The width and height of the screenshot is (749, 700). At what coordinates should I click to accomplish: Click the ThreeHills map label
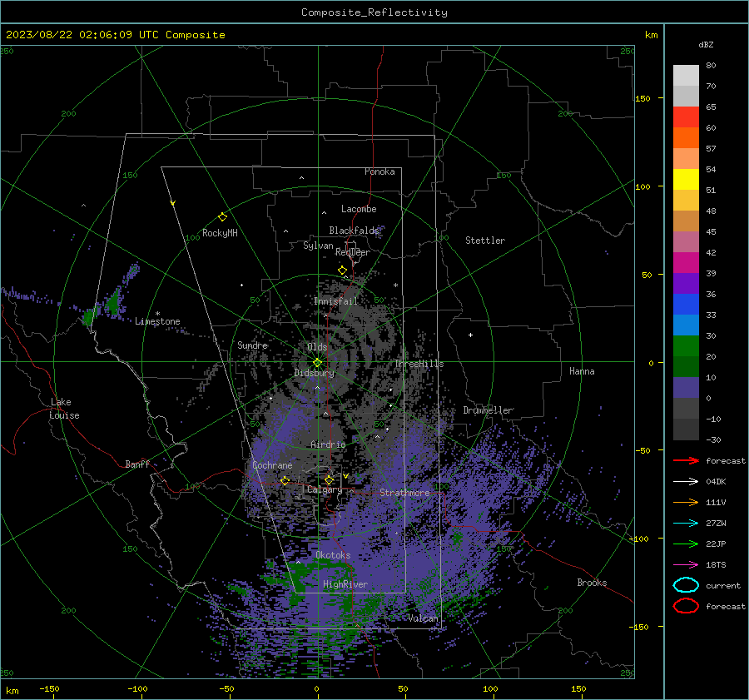(419, 364)
